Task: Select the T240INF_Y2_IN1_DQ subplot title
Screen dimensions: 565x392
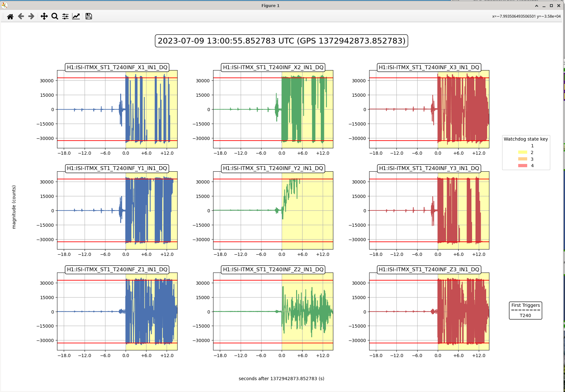Action: (273, 168)
